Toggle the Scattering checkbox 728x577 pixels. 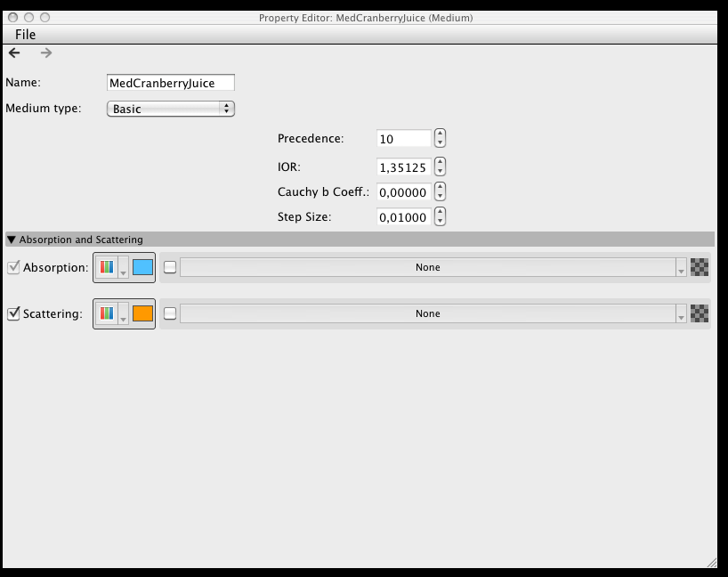coord(13,313)
